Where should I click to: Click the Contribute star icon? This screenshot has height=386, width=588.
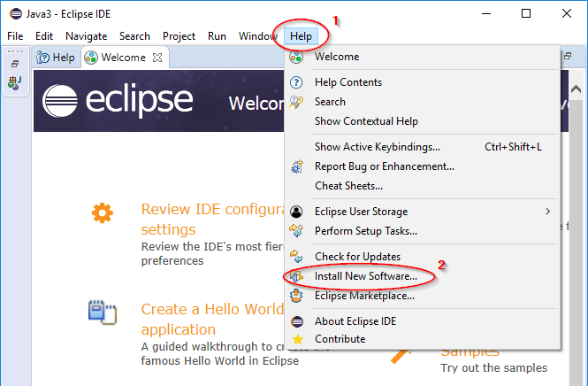[x=297, y=339]
